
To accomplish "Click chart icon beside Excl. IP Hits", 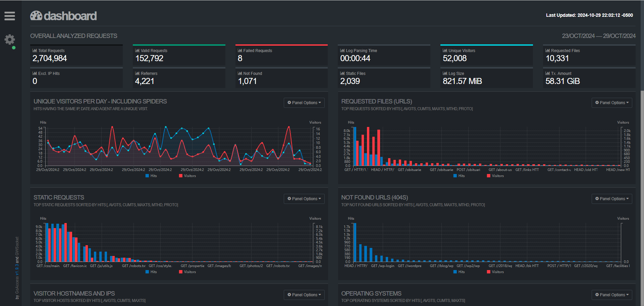I will 35,73.
